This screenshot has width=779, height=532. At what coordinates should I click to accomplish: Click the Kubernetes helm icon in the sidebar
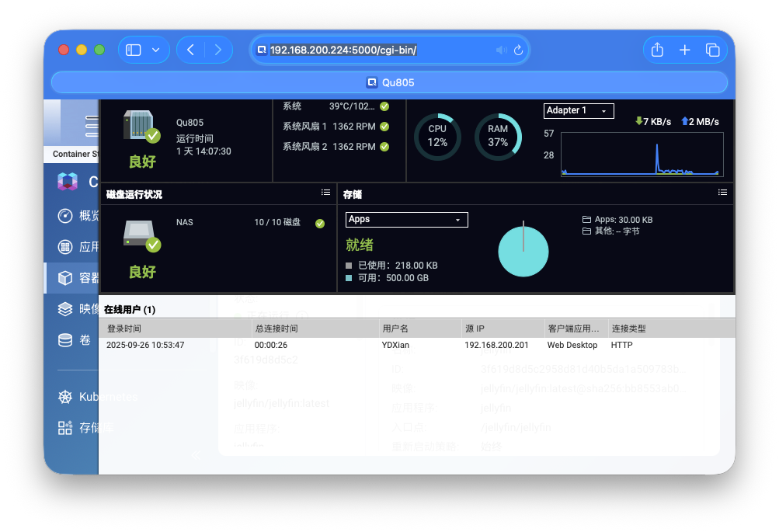pos(66,397)
